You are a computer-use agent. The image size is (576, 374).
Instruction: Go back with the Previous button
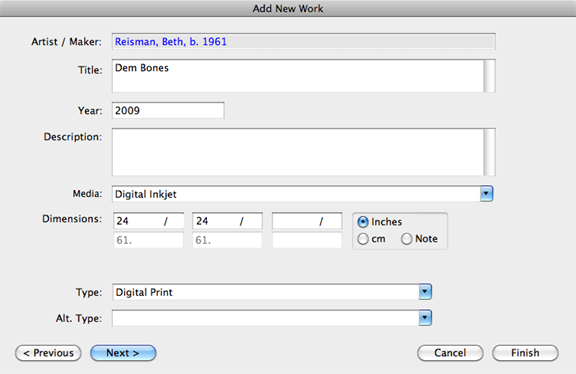(48, 353)
